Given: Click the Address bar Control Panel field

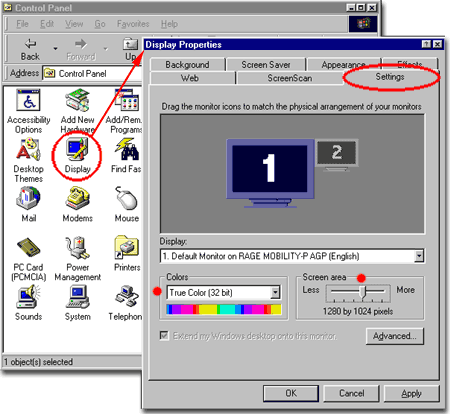Looking at the screenshot, I should [92, 73].
